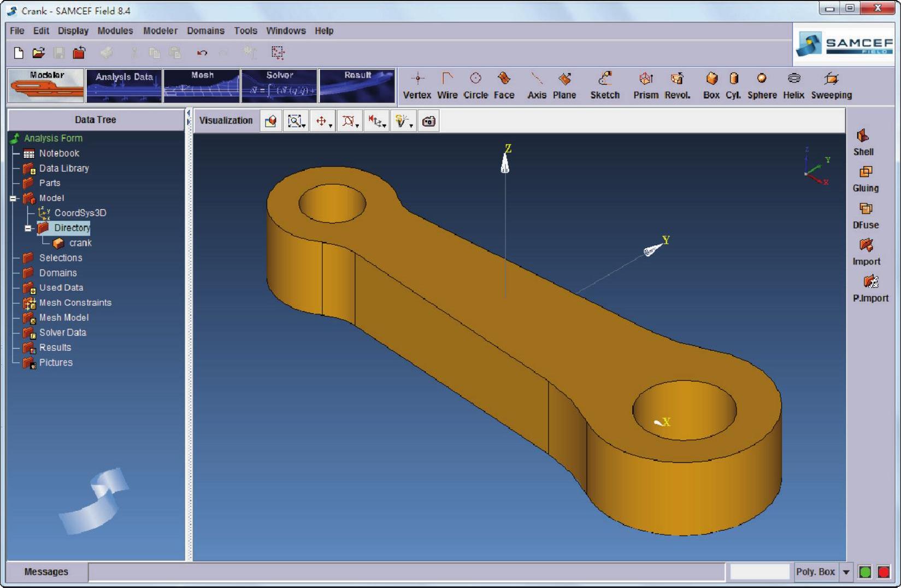Collapse the Model tree node
The height and width of the screenshot is (588, 901).
pyautogui.click(x=14, y=198)
